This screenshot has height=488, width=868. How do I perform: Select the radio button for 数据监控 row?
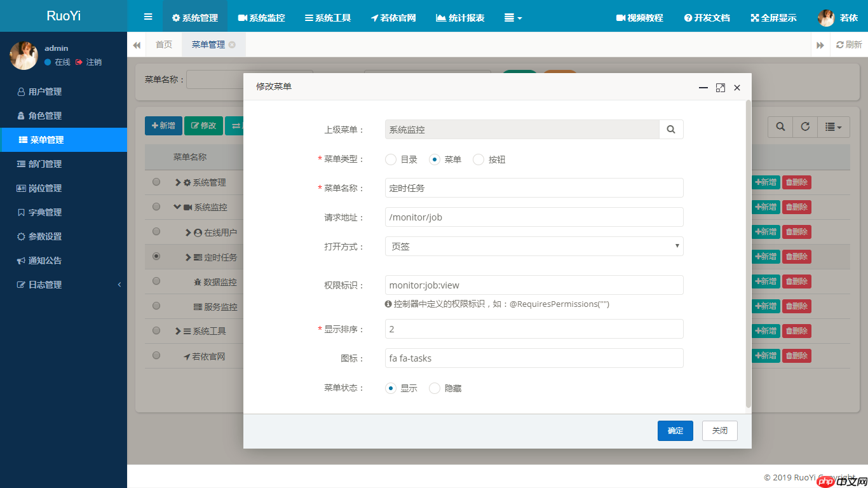[156, 281]
